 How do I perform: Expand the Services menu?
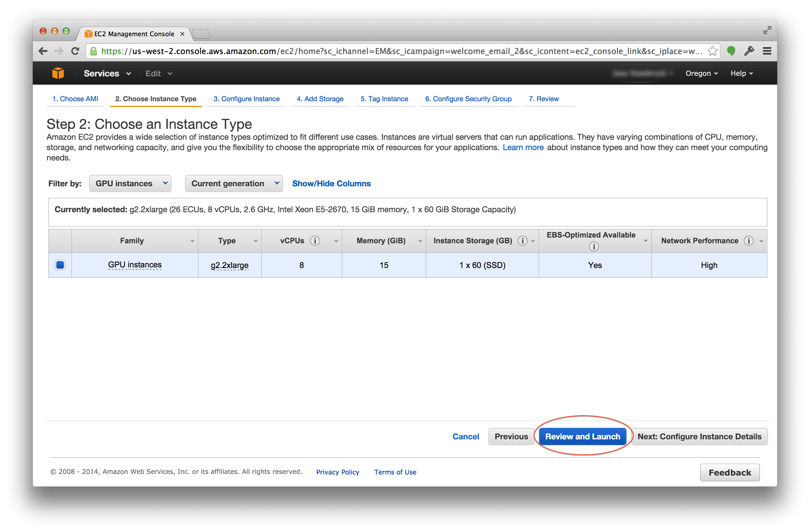click(107, 73)
